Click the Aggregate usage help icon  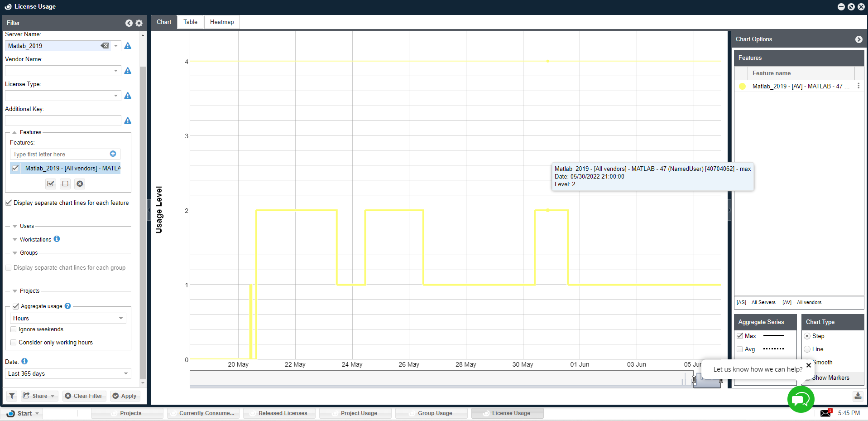coord(68,306)
